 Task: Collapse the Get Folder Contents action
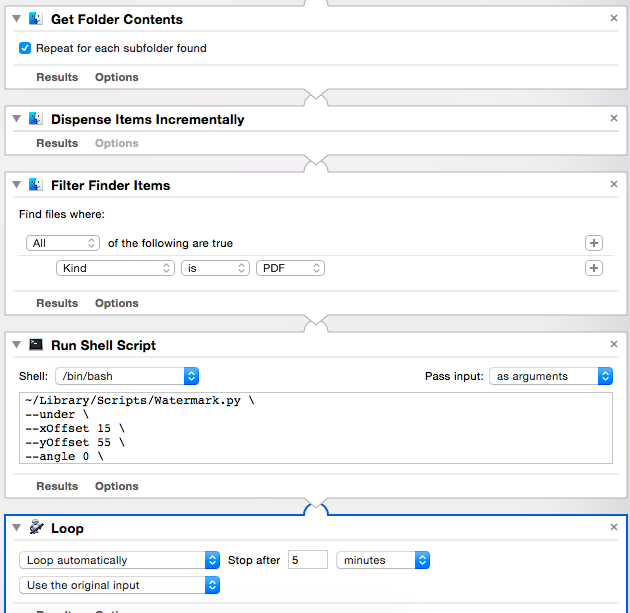pyautogui.click(x=17, y=19)
